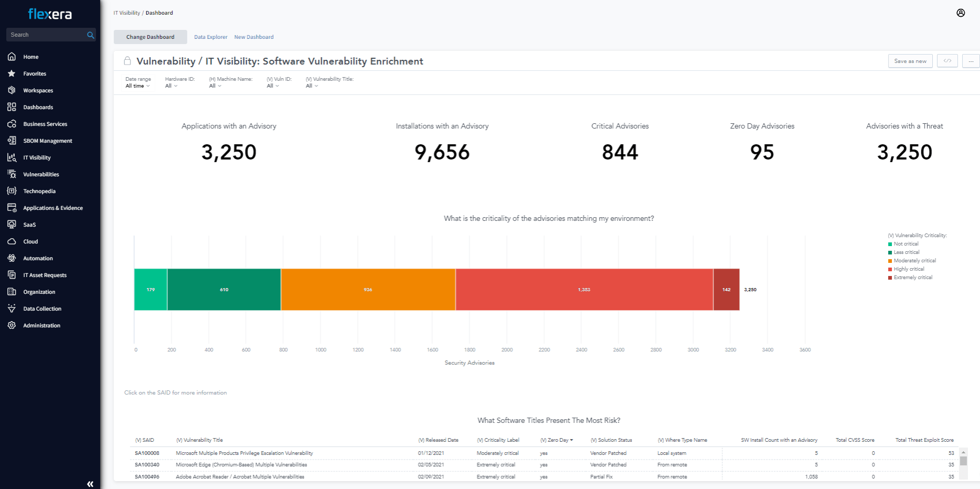
Task: Toggle Moderately critical legend entry
Action: pyautogui.click(x=914, y=261)
